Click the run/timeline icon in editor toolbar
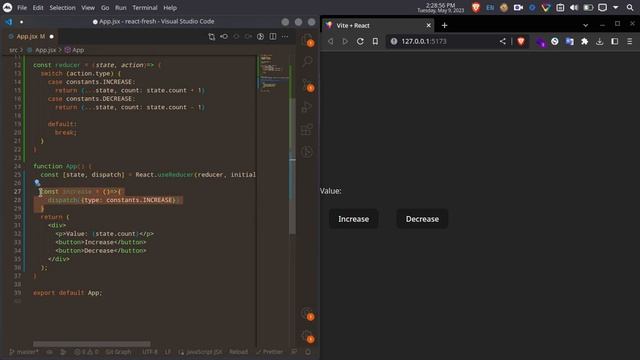 [260, 36]
